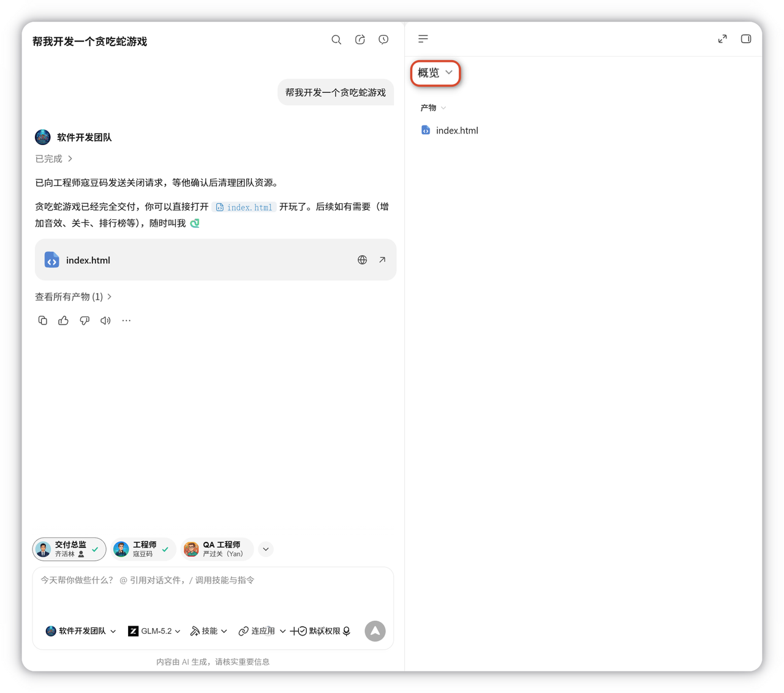Expand the right panel to fullscreen
Screen dimensions: 784x693
tap(723, 39)
